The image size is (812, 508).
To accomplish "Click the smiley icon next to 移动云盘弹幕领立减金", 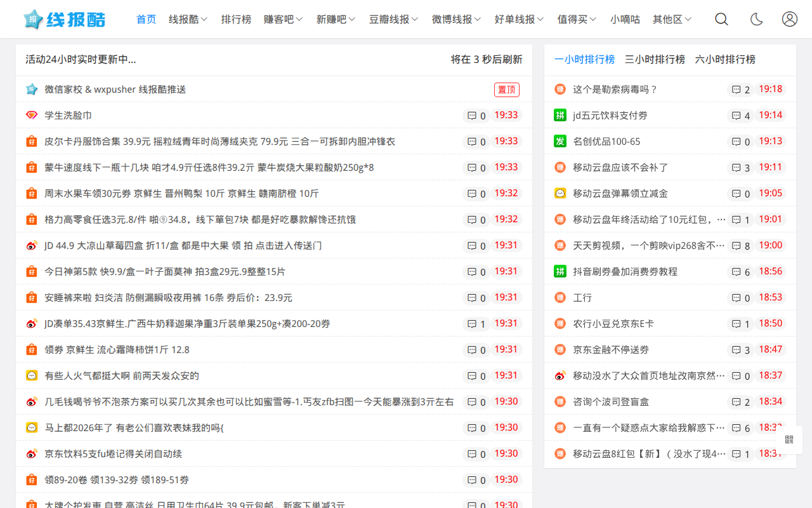I will 560,193.
